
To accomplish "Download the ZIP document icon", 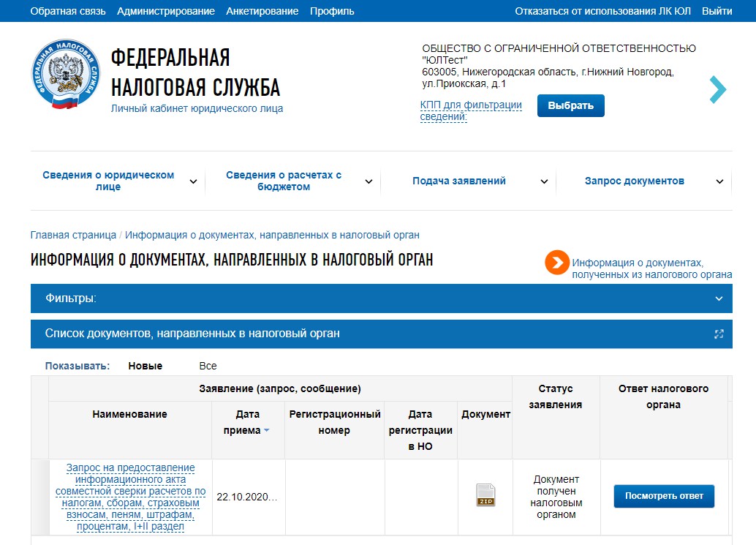I will click(485, 495).
